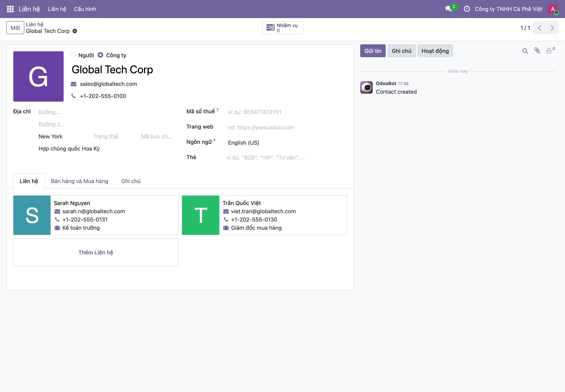Click the Liên hệ app title
The height and width of the screenshot is (392, 565).
tap(29, 9)
